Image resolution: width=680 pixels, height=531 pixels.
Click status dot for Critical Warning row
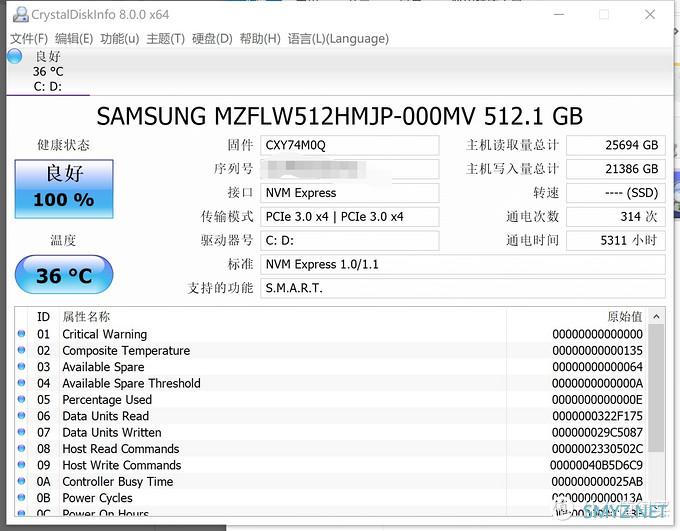(x=21, y=334)
